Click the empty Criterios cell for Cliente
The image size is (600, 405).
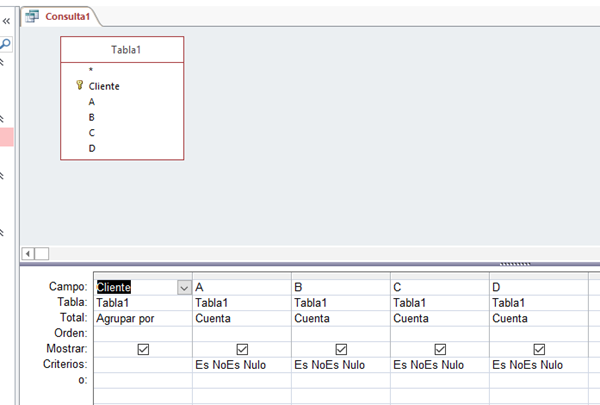click(x=143, y=365)
